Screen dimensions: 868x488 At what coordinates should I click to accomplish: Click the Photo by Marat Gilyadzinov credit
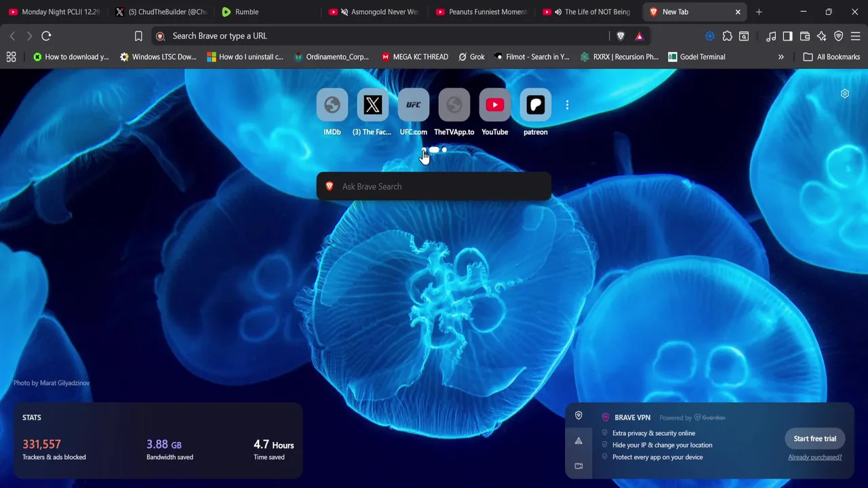[x=52, y=383]
